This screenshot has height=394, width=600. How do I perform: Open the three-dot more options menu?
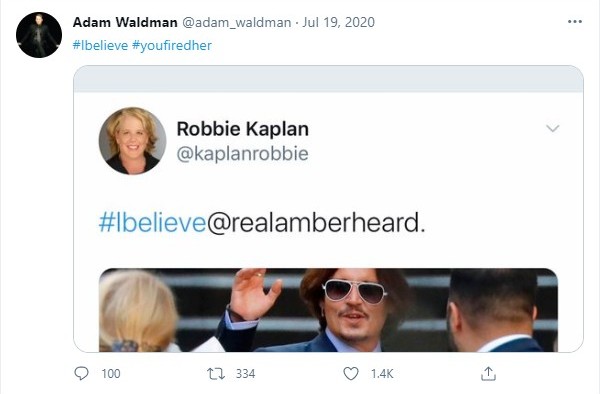tap(575, 22)
